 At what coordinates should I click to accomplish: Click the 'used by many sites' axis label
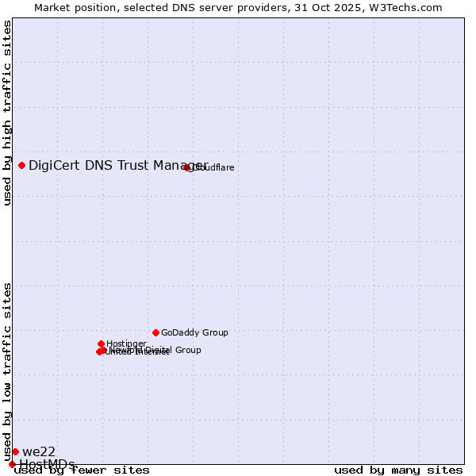(x=398, y=470)
